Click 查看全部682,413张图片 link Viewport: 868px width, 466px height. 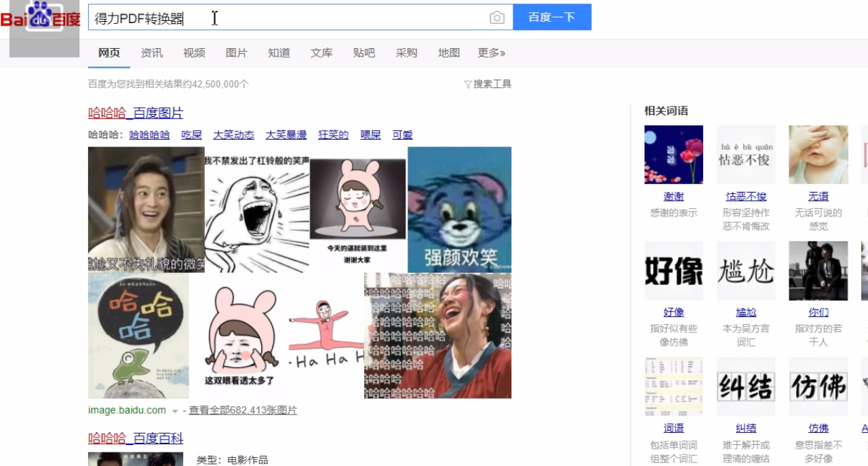pyautogui.click(x=243, y=410)
